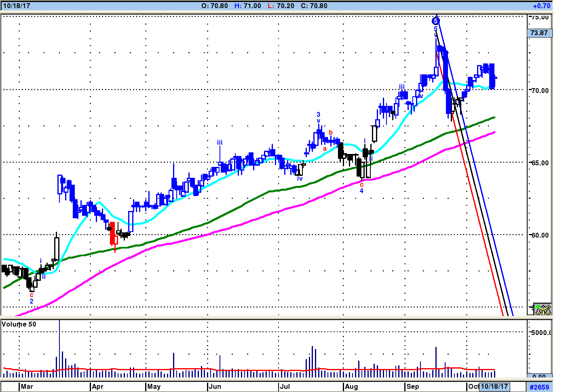
Task: Click the blue wave 4 label
Action: tap(361, 191)
